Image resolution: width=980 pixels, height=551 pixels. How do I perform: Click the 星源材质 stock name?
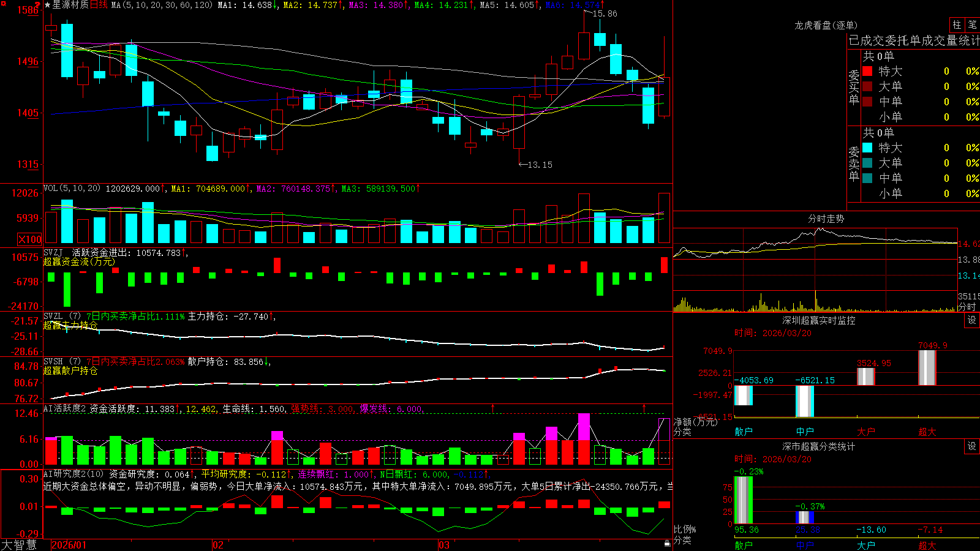coord(70,5)
